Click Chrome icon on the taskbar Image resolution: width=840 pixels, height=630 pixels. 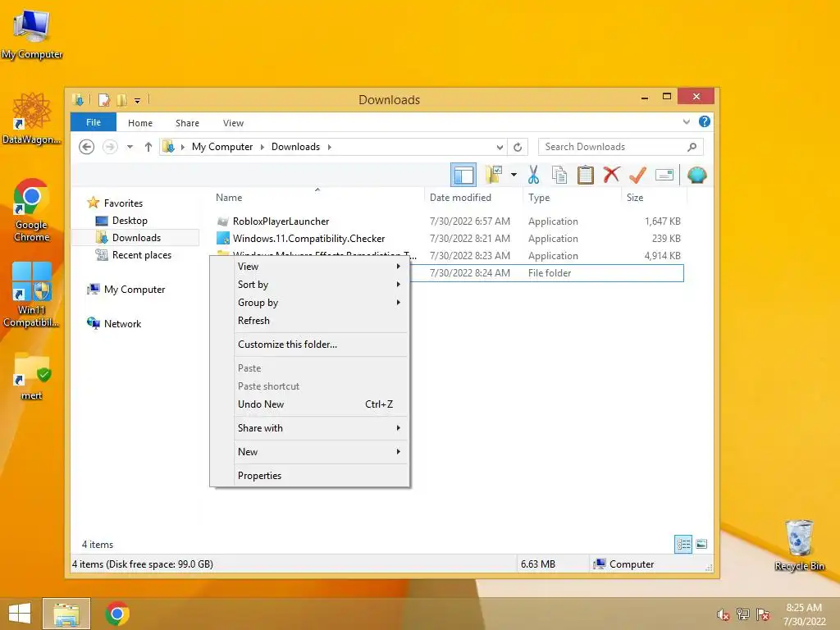pyautogui.click(x=117, y=614)
